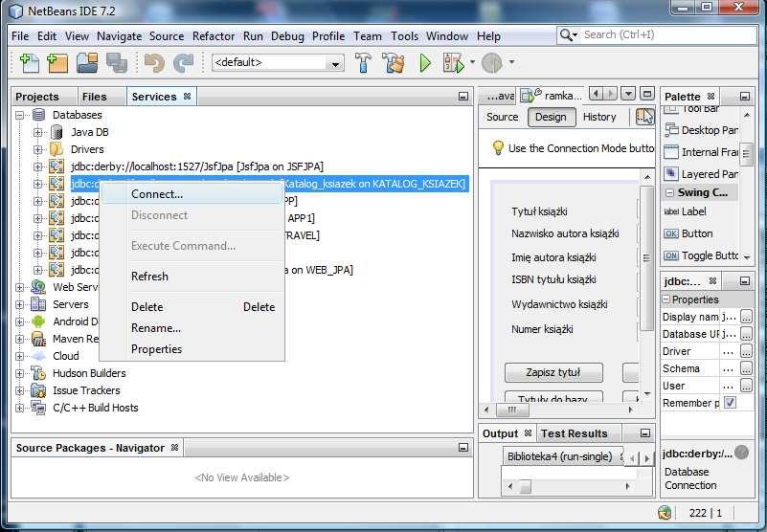Run project with green play icon
Viewport: 767px width, 532px height.
click(x=425, y=62)
